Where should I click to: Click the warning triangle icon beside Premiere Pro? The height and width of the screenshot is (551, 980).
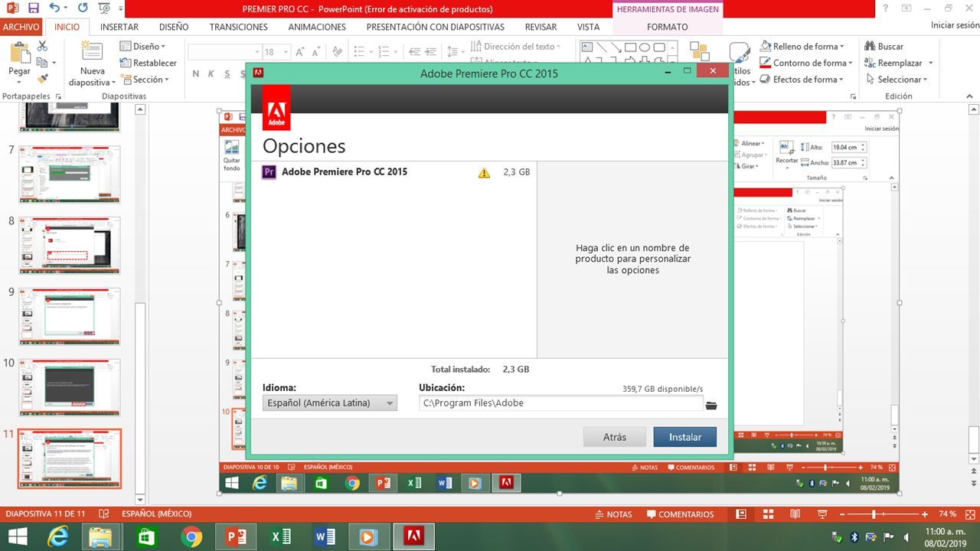point(484,173)
